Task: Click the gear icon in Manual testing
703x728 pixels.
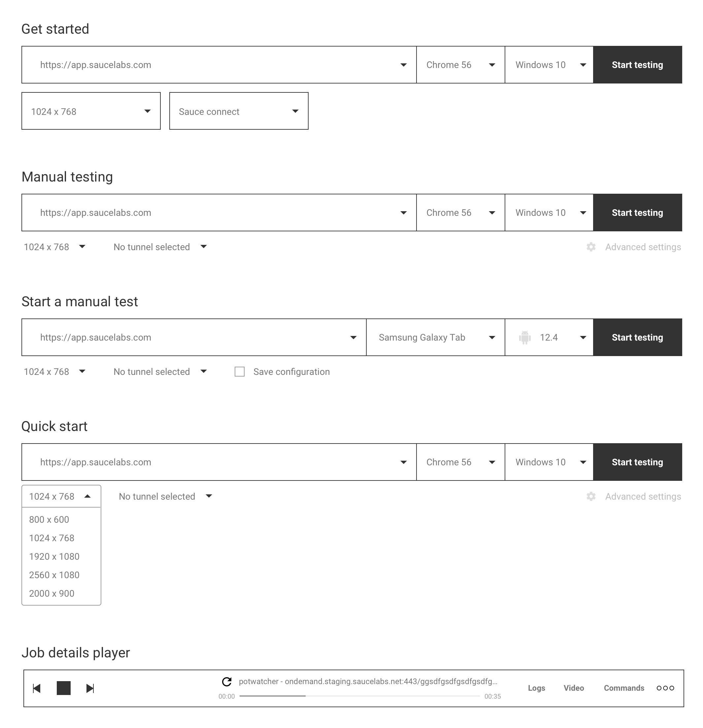Action: point(591,247)
